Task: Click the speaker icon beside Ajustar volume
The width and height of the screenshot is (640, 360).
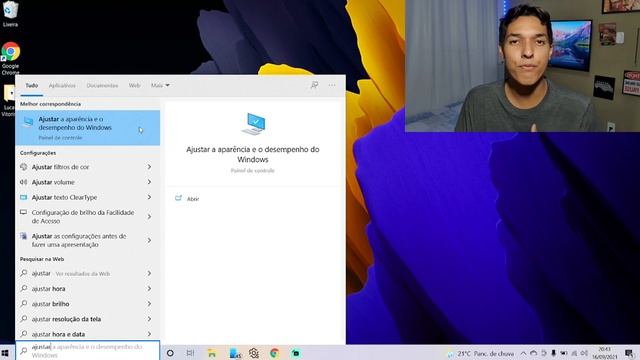Action: pos(24,182)
